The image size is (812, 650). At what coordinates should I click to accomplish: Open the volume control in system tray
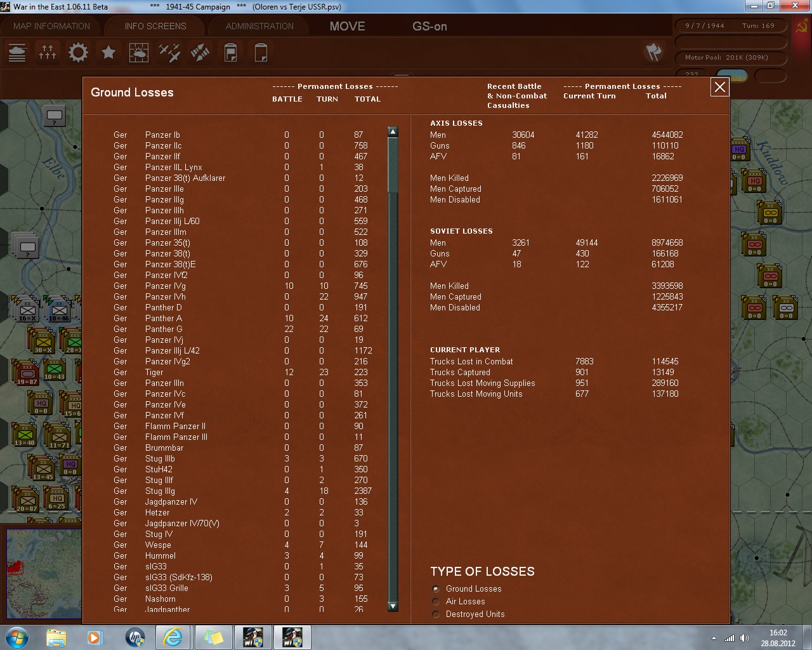745,638
